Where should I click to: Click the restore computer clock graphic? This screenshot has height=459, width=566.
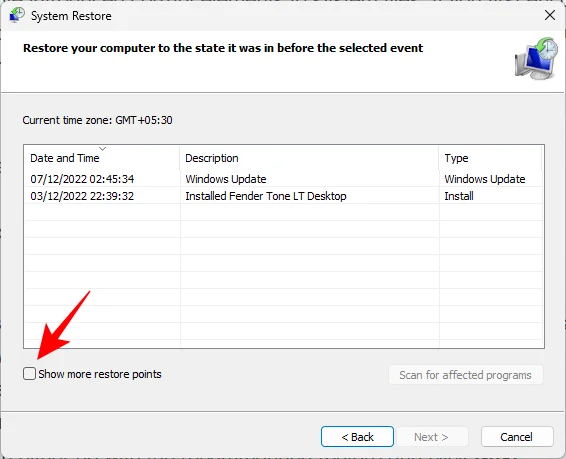pos(537,58)
